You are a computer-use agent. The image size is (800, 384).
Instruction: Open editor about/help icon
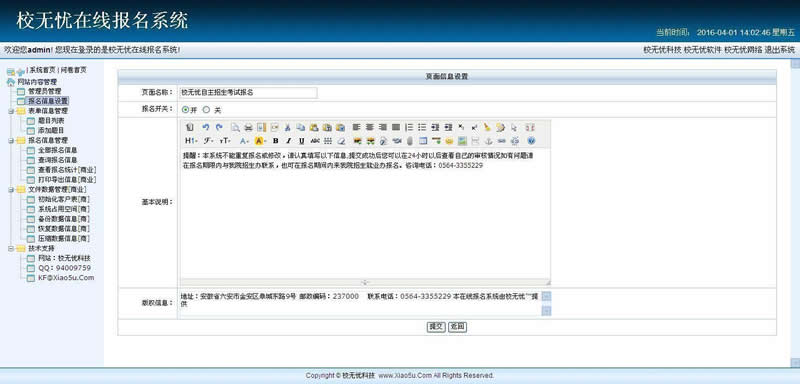point(531,141)
